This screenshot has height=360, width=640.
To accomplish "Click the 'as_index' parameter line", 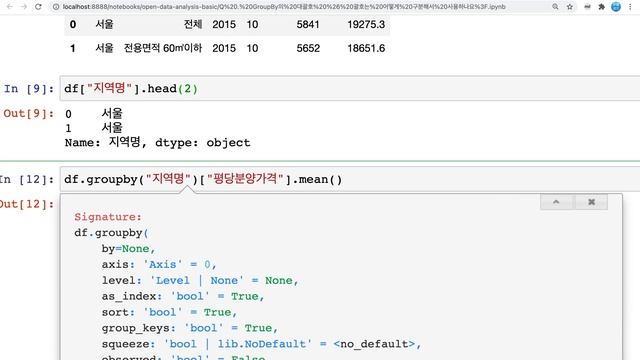I will click(183, 296).
